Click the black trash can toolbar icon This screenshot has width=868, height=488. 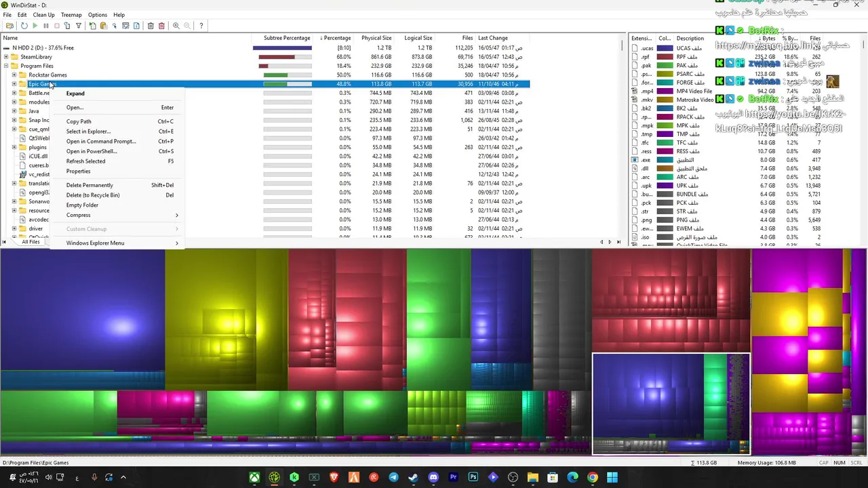point(151,26)
